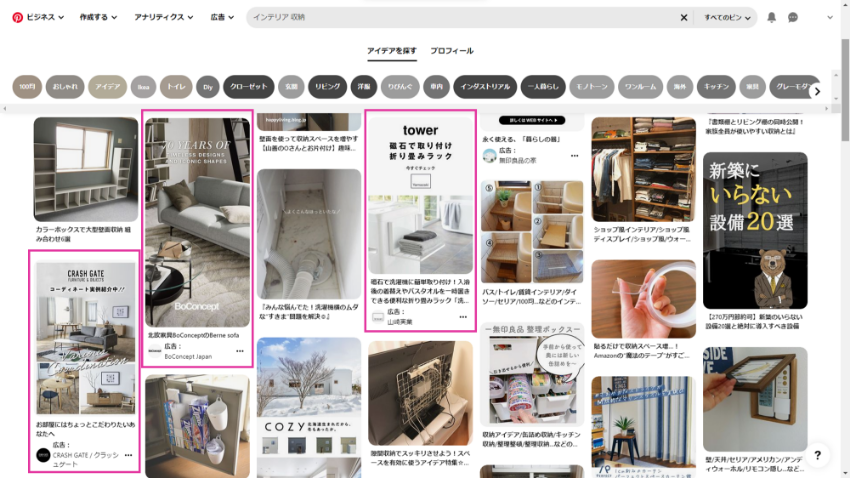Open the COZY snowy house pin
Screen dimensions: 850x482
point(309,407)
